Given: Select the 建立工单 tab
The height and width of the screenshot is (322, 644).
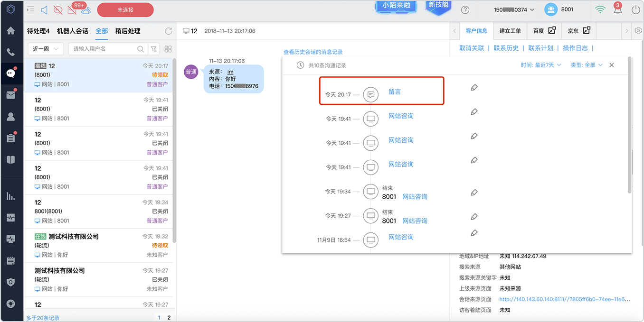Looking at the screenshot, I should pyautogui.click(x=510, y=31).
